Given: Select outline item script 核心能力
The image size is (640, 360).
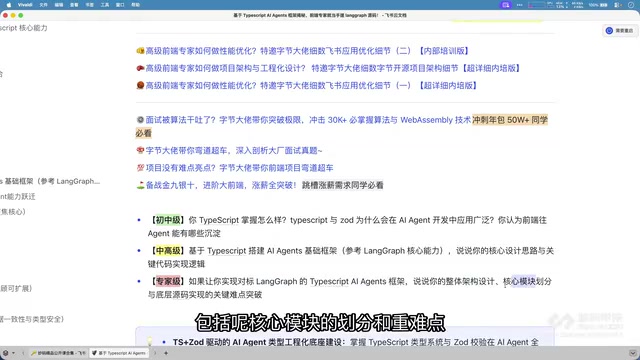Looking at the screenshot, I should 24,28.
